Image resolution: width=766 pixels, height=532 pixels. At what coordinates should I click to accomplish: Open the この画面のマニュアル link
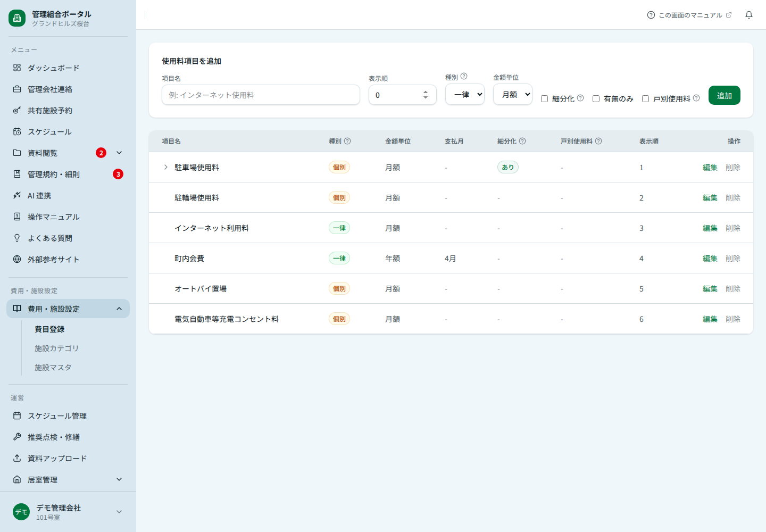(689, 15)
